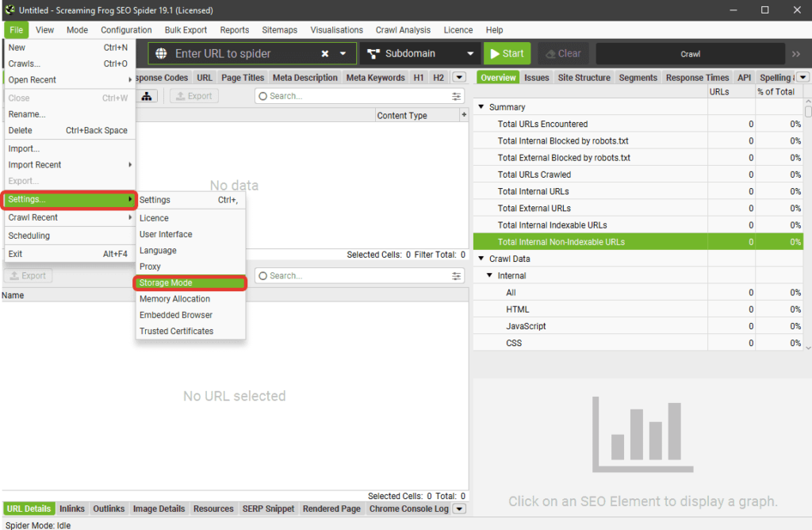Click Scheduling in File menu
Image resolution: width=812 pixels, height=530 pixels.
[x=70, y=236]
